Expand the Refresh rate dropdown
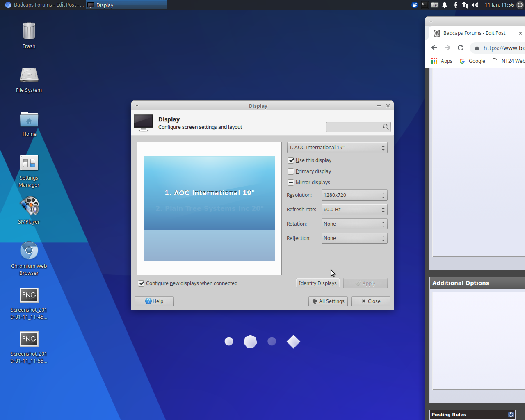This screenshot has width=525, height=420. pyautogui.click(x=354, y=210)
